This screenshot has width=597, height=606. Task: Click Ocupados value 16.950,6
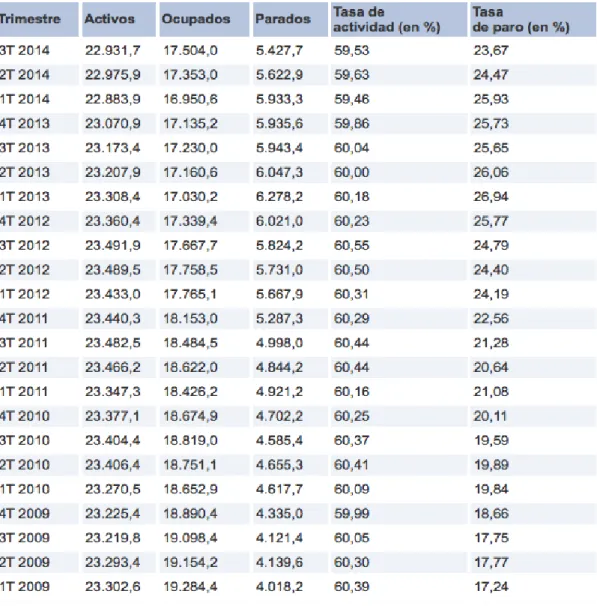[190, 99]
